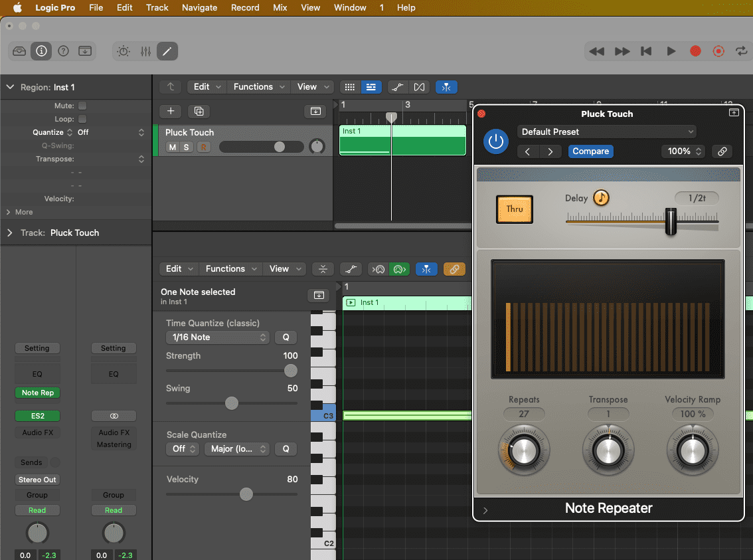Open the Scale Quantize Off dropdown
The height and width of the screenshot is (560, 753).
(183, 448)
